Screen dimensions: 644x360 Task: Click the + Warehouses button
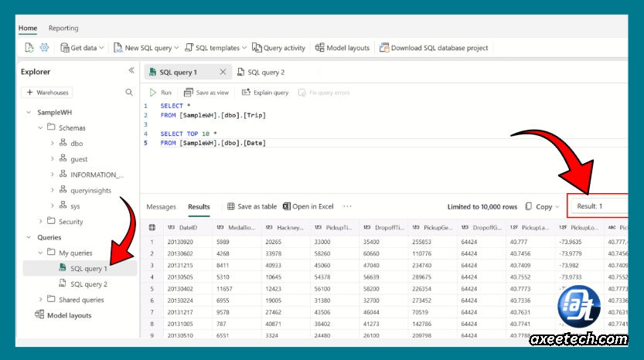click(x=47, y=93)
